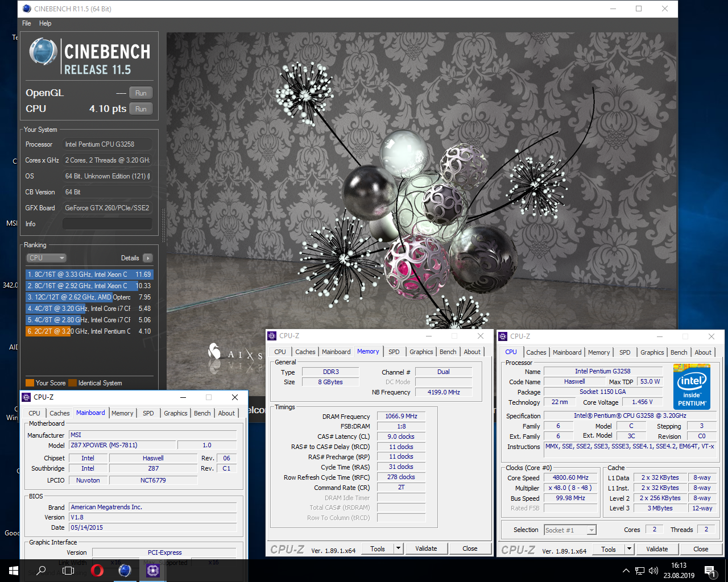Image resolution: width=728 pixels, height=582 pixels.
Task: Click BIOS Date 05/14/2015 field
Action: click(x=152, y=528)
